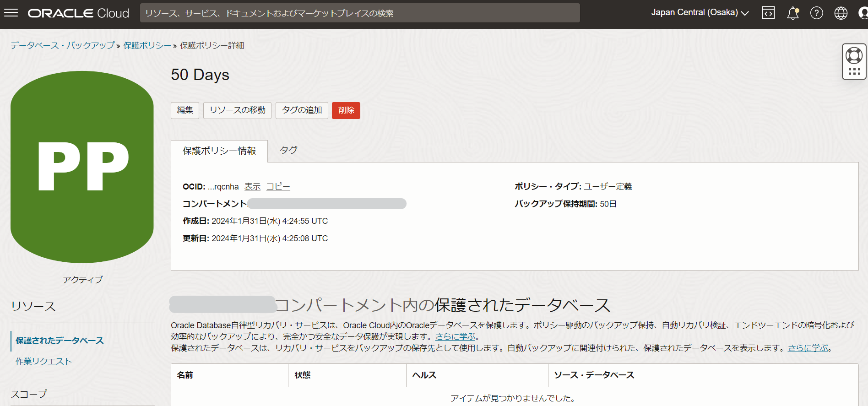Image resolution: width=868 pixels, height=406 pixels.
Task: Open the help question mark menu
Action: click(816, 13)
